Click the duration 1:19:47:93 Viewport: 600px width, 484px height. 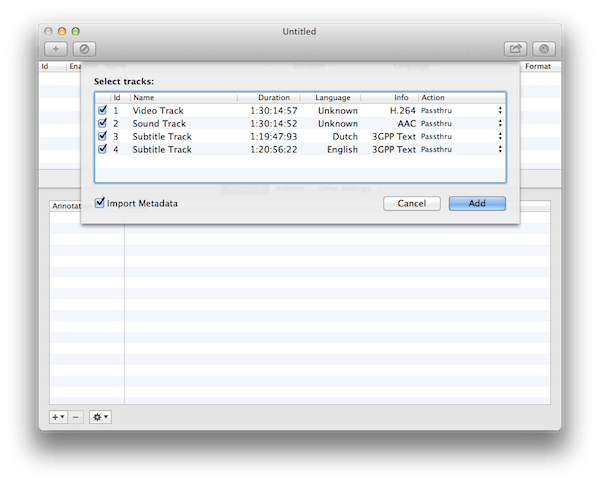pos(274,137)
